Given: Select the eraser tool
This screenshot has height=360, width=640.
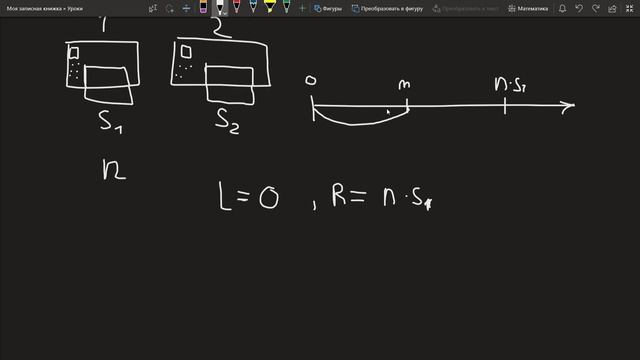Looking at the screenshot, I should 203,7.
